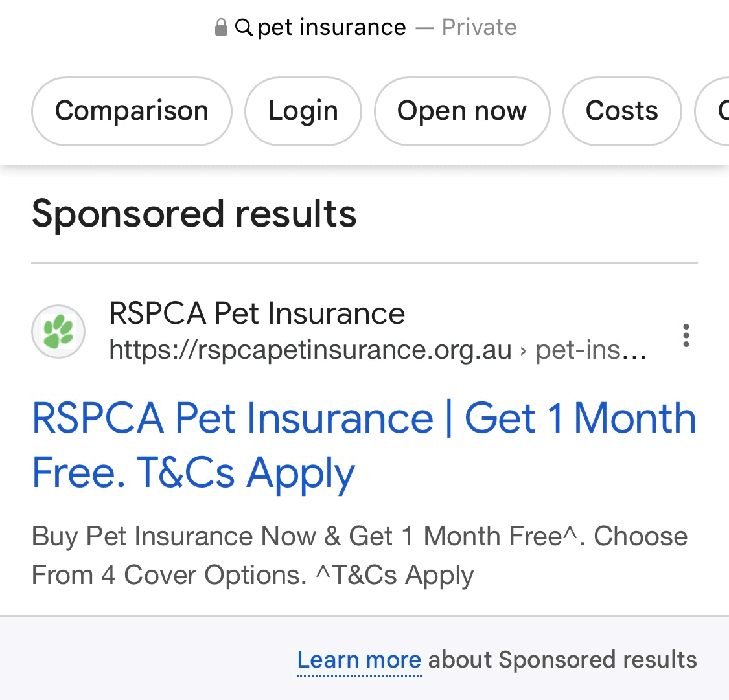This screenshot has height=700, width=729.
Task: Click the Learn more link
Action: (x=359, y=660)
